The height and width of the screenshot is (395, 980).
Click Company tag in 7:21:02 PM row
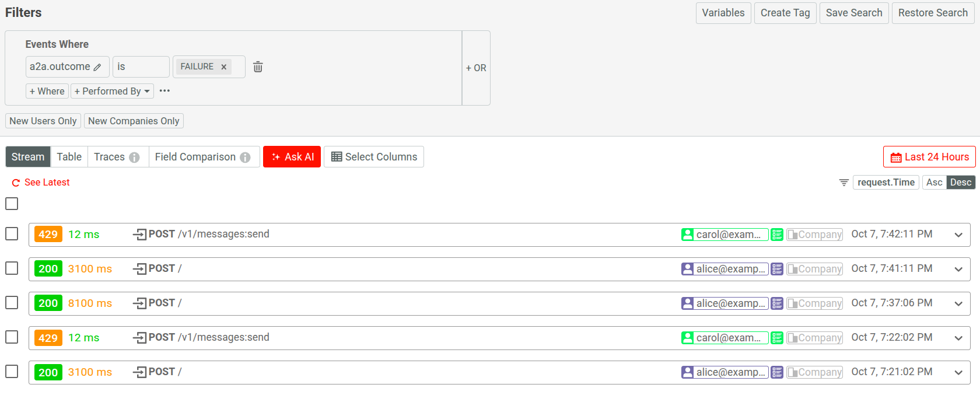coord(814,372)
